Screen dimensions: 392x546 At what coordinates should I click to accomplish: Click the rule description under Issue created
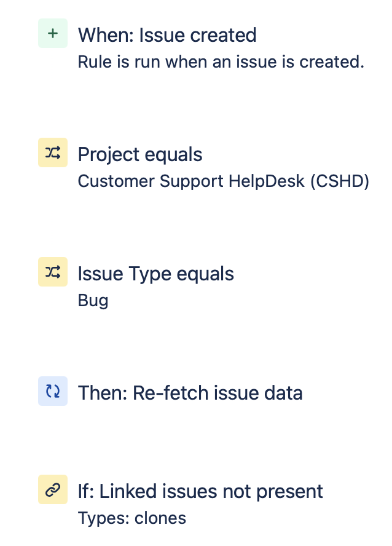point(220,61)
